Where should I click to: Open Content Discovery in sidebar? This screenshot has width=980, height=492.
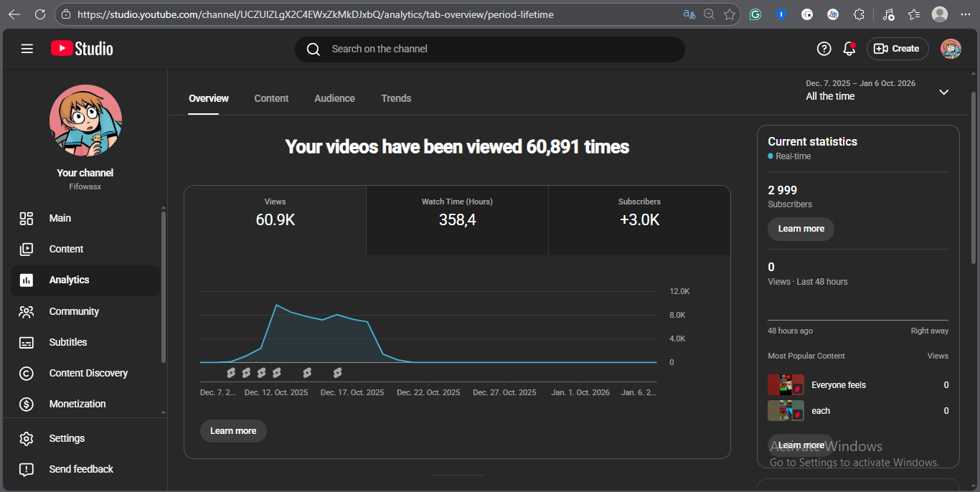88,373
